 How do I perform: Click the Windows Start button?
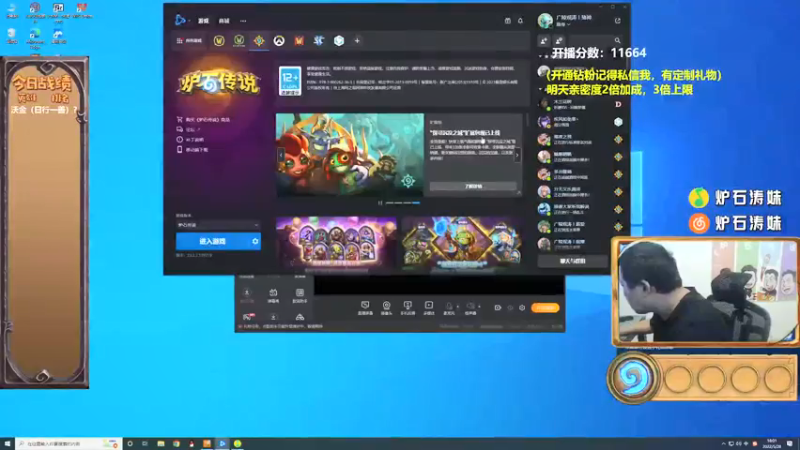pyautogui.click(x=7, y=444)
